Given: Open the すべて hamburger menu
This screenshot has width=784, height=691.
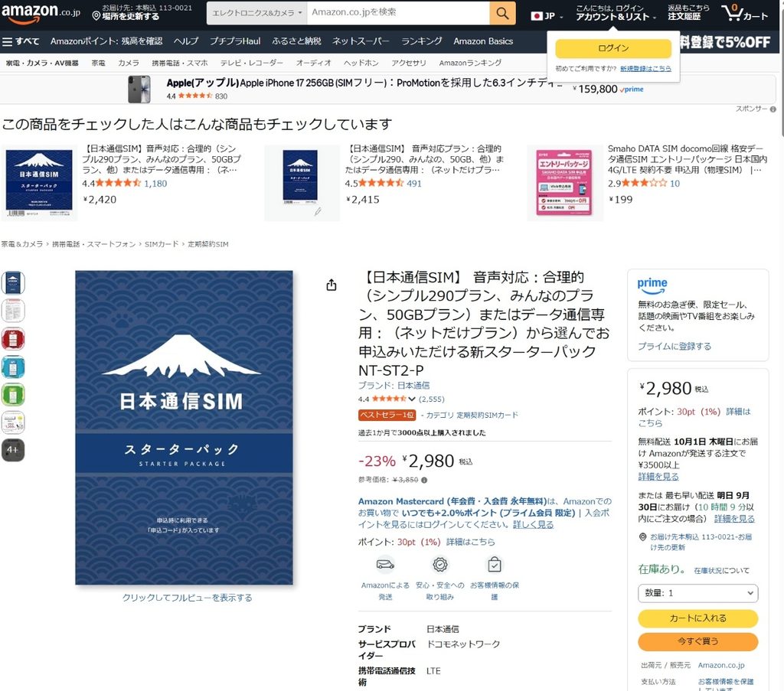Looking at the screenshot, I should tap(21, 41).
